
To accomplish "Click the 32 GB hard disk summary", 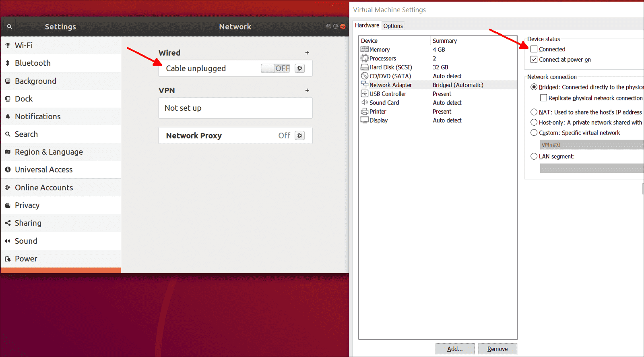I will click(440, 67).
